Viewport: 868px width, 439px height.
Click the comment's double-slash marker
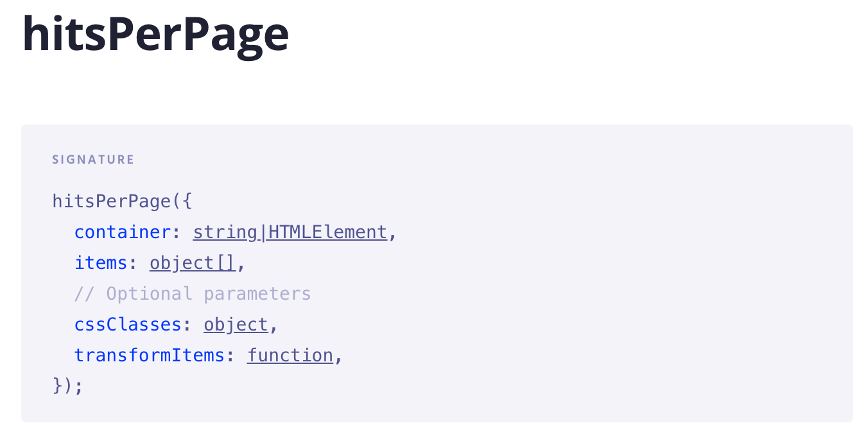coord(85,294)
